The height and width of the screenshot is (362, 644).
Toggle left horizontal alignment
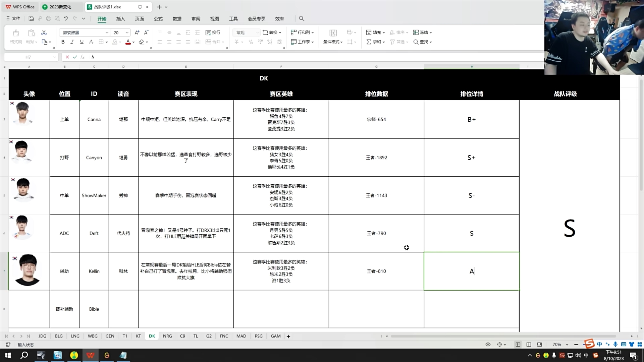pyautogui.click(x=160, y=42)
